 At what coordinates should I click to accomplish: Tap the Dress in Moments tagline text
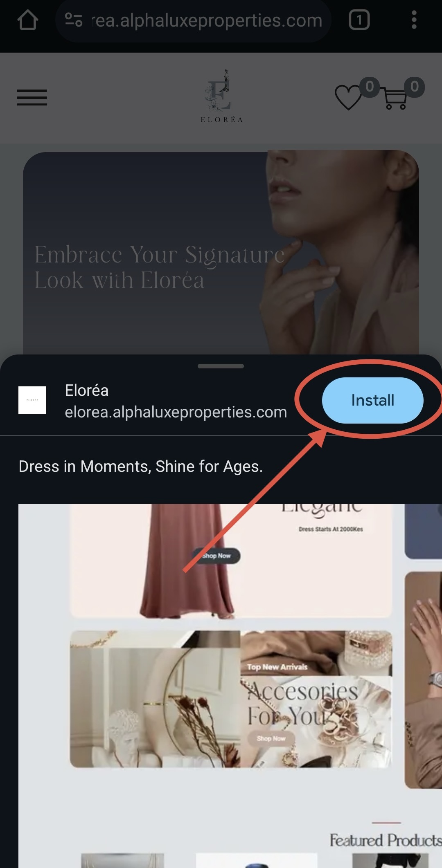(141, 467)
